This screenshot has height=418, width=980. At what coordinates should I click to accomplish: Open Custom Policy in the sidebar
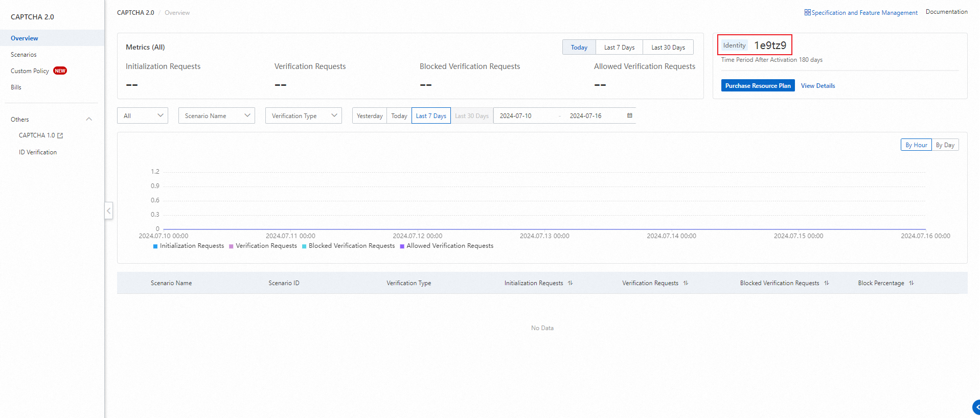[x=30, y=71]
